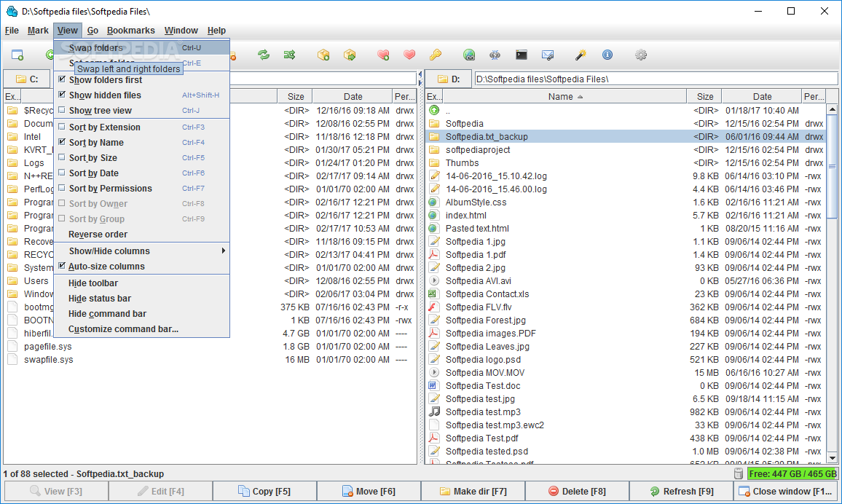
Task: Click the Name column header in right pane
Action: tap(565, 97)
